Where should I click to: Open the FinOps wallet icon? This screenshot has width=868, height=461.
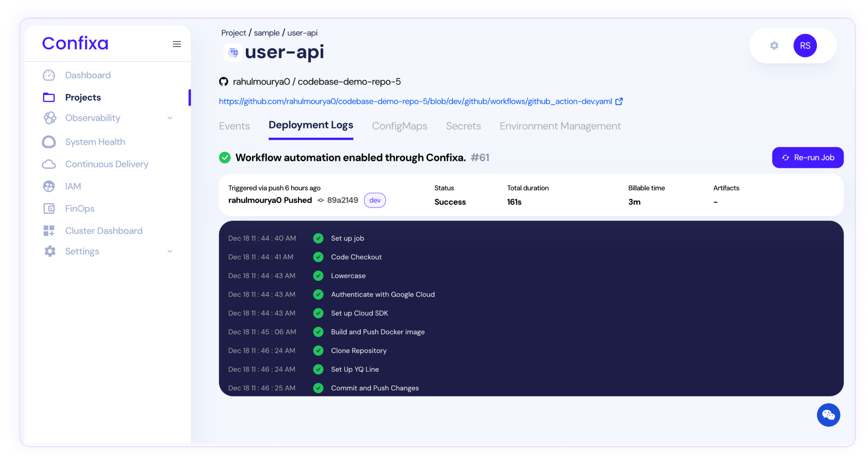tap(49, 209)
